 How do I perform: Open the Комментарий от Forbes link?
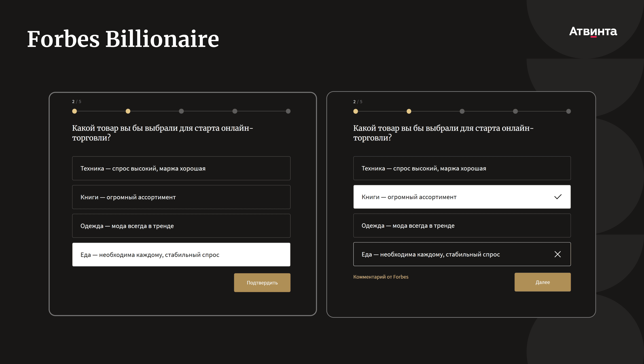380,277
